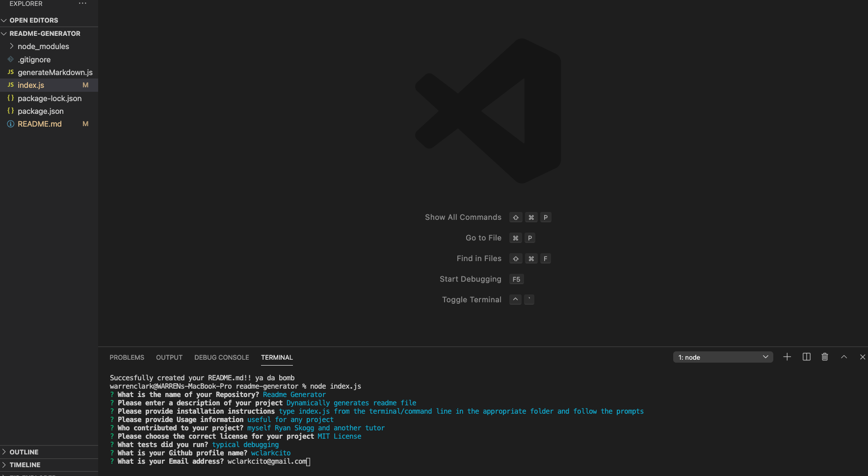Maximize terminal panel with chevron-up icon
Viewport: 868px width, 476px height.
[844, 357]
